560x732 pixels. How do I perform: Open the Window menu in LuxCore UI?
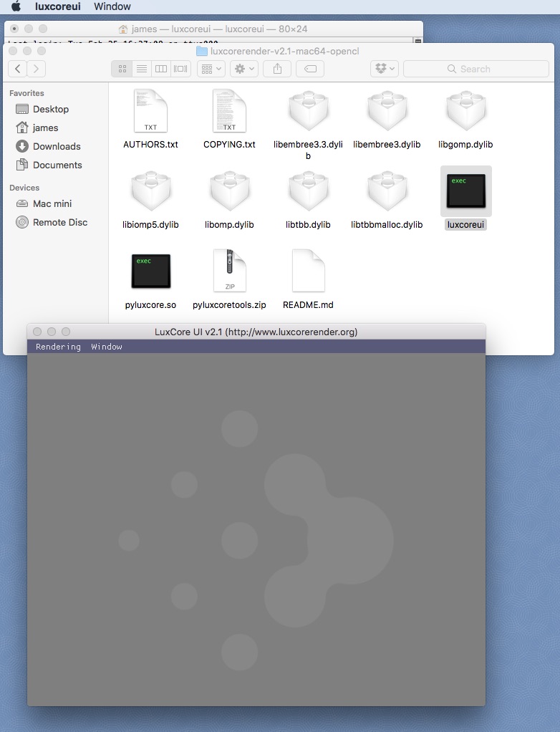point(107,347)
